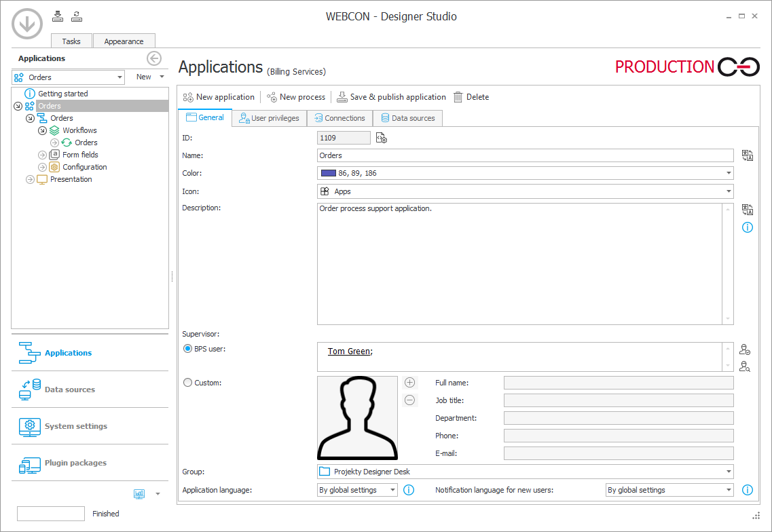Open the Applications sidebar section
The image size is (772, 532).
tap(90, 353)
